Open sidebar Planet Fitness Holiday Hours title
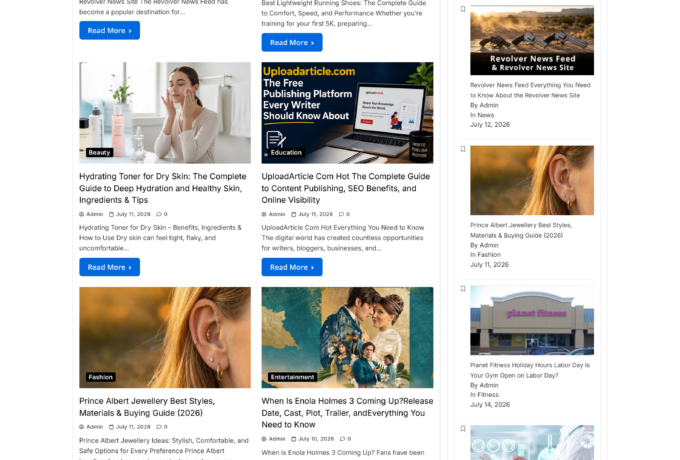Screen dimensions: 680x460 [530, 370]
